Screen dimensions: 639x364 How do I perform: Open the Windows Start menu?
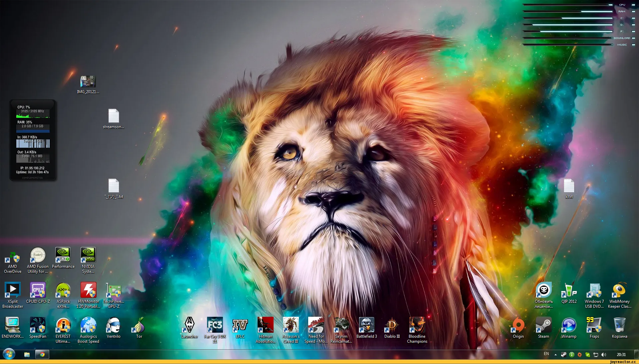coord(9,354)
